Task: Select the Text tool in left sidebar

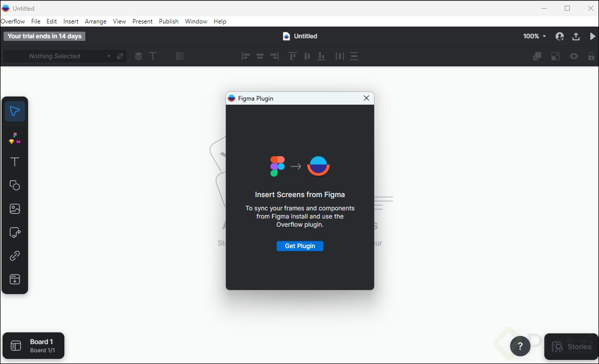Action: click(15, 162)
